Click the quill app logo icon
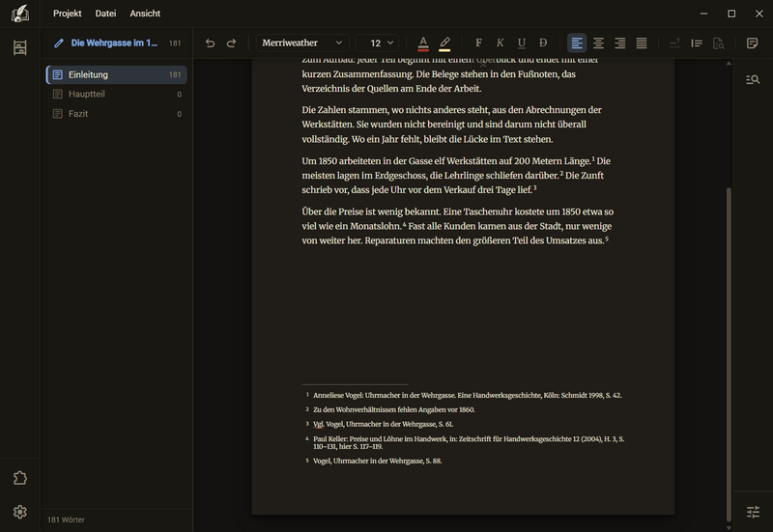 click(20, 14)
